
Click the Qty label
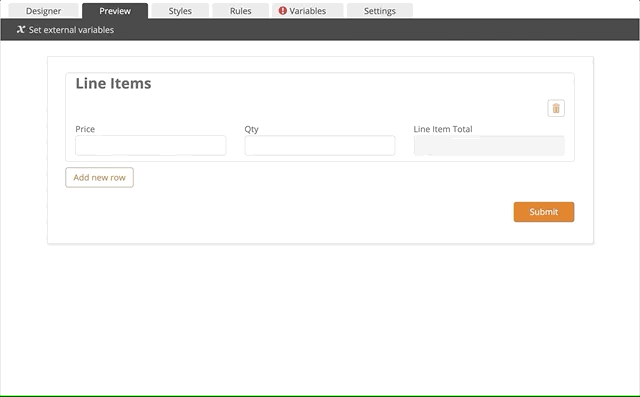(x=251, y=129)
